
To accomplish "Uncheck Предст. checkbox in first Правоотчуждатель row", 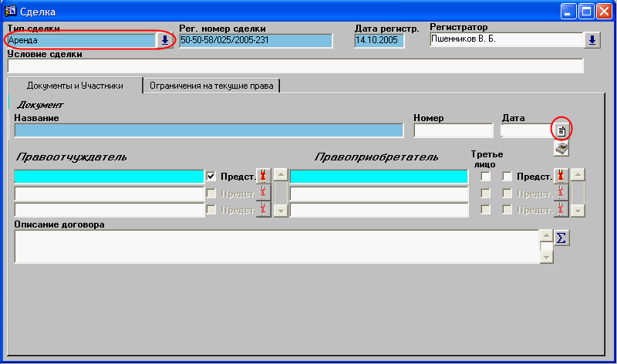I will [211, 177].
